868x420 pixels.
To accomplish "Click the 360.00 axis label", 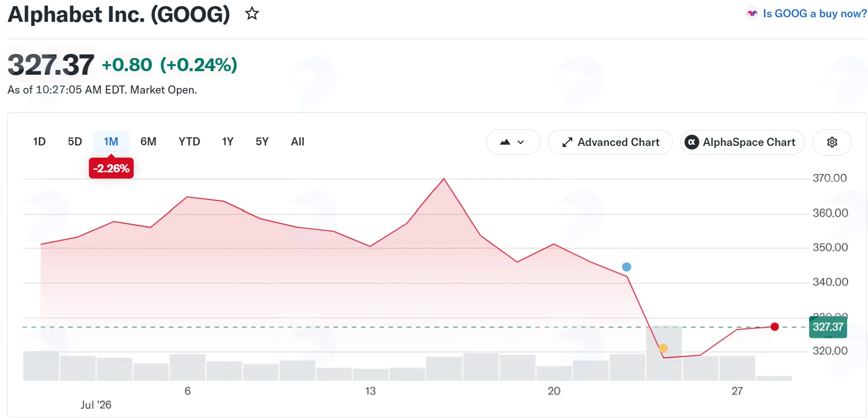I will click(830, 213).
